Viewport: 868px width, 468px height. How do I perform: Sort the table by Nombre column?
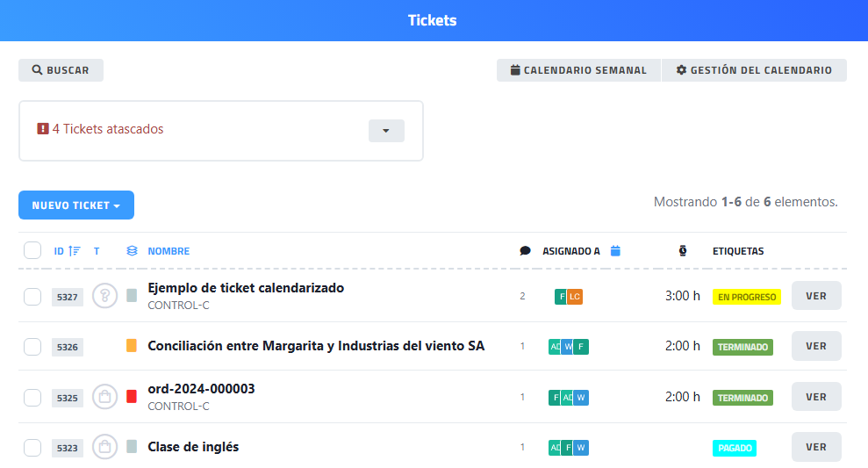pyautogui.click(x=169, y=251)
